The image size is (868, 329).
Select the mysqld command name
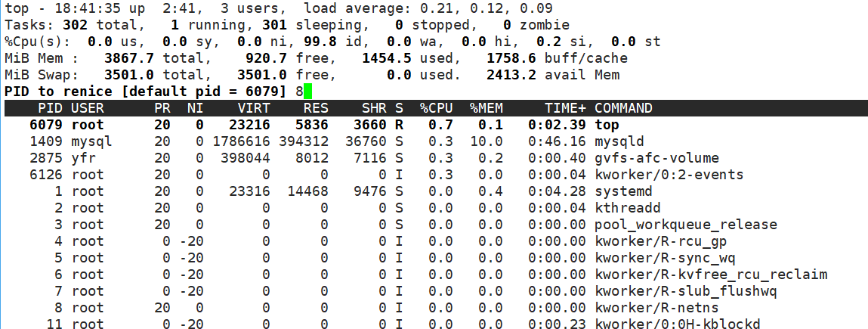[619, 141]
